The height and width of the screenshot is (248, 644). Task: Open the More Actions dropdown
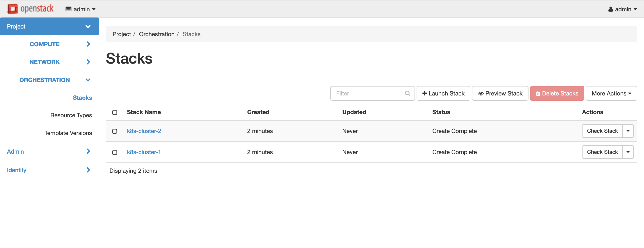[611, 93]
